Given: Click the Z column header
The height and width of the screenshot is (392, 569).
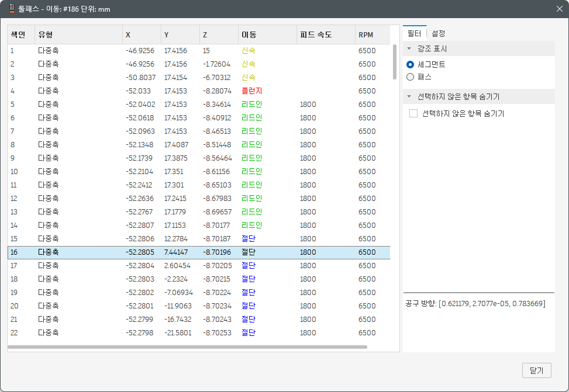Looking at the screenshot, I should point(219,35).
